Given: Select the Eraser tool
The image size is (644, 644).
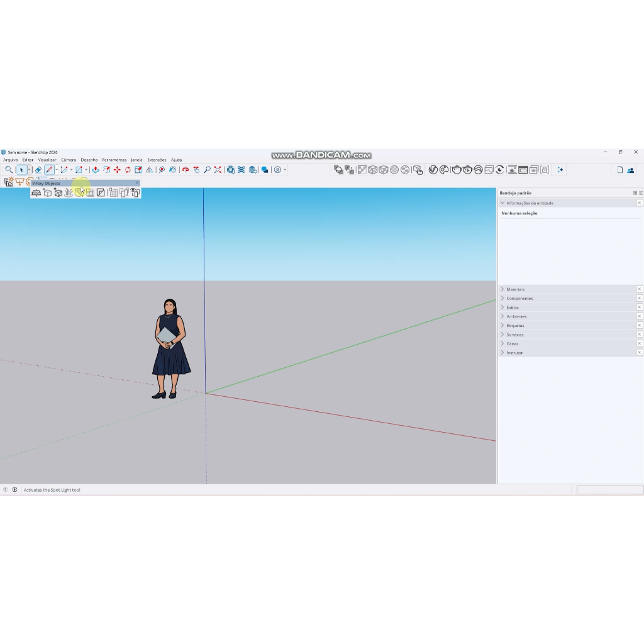Looking at the screenshot, I should point(38,170).
